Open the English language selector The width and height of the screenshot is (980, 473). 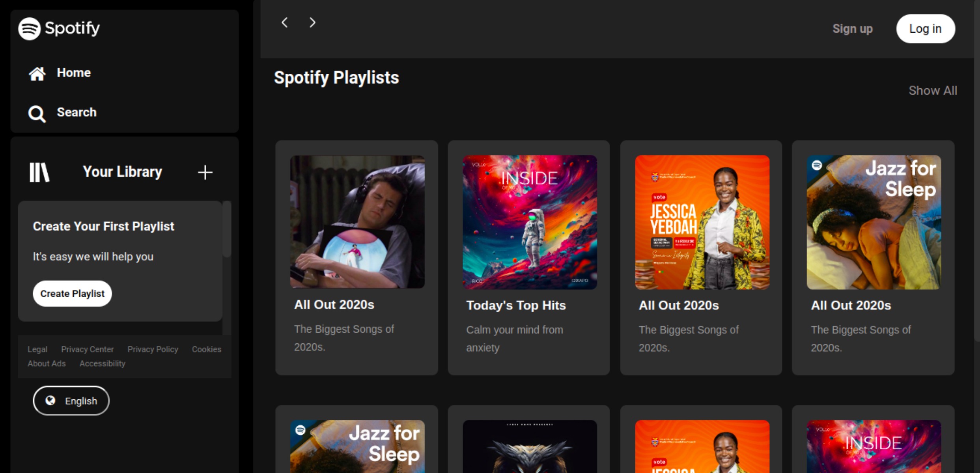[x=71, y=400]
